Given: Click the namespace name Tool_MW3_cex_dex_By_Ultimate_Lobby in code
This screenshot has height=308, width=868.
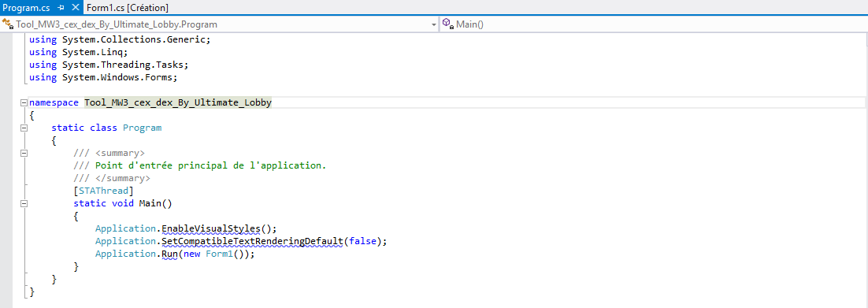Looking at the screenshot, I should [x=178, y=103].
